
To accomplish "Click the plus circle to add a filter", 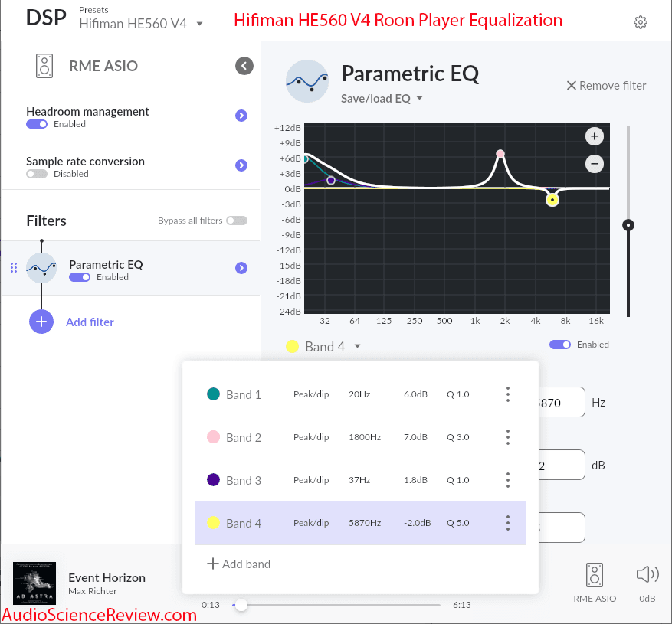I will [x=41, y=322].
